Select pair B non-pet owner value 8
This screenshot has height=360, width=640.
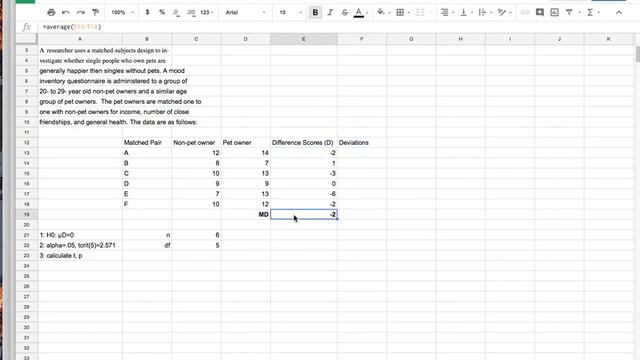(196, 163)
